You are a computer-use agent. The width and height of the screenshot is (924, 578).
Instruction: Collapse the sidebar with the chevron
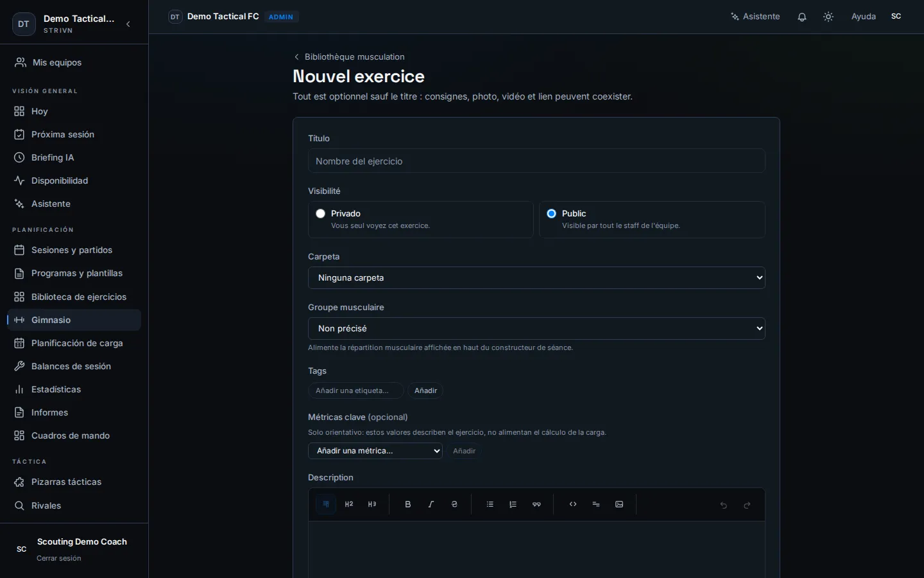128,24
